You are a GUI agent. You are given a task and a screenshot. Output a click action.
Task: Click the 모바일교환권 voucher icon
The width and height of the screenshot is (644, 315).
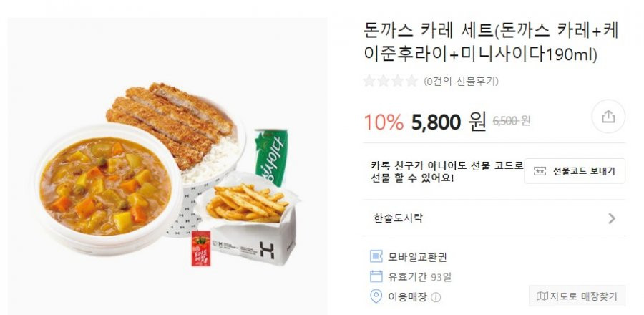point(376,257)
